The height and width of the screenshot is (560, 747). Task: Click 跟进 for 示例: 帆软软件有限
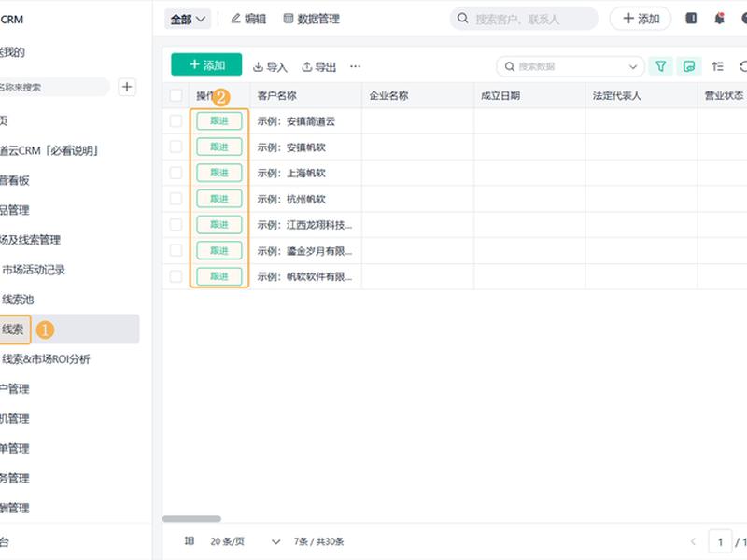pos(219,276)
